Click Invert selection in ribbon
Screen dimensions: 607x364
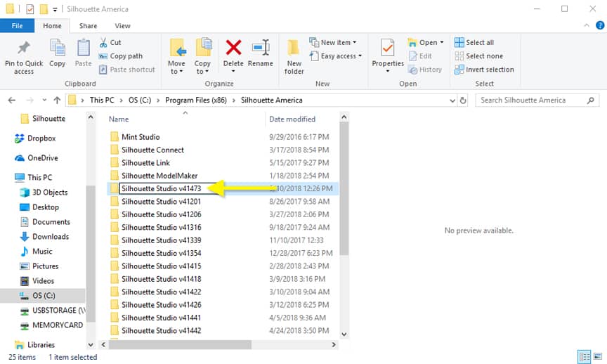tap(484, 70)
